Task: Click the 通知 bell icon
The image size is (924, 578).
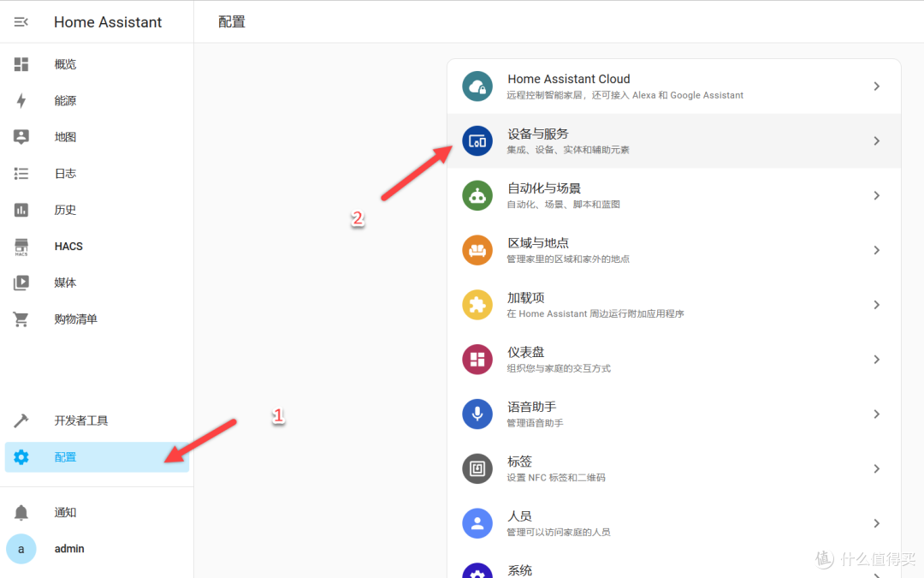Action: point(21,513)
